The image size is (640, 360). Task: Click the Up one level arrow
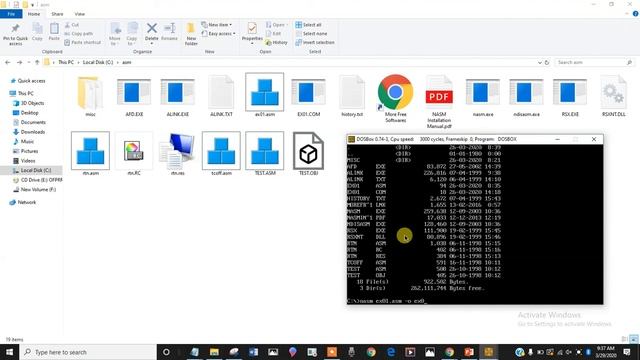coord(37,62)
